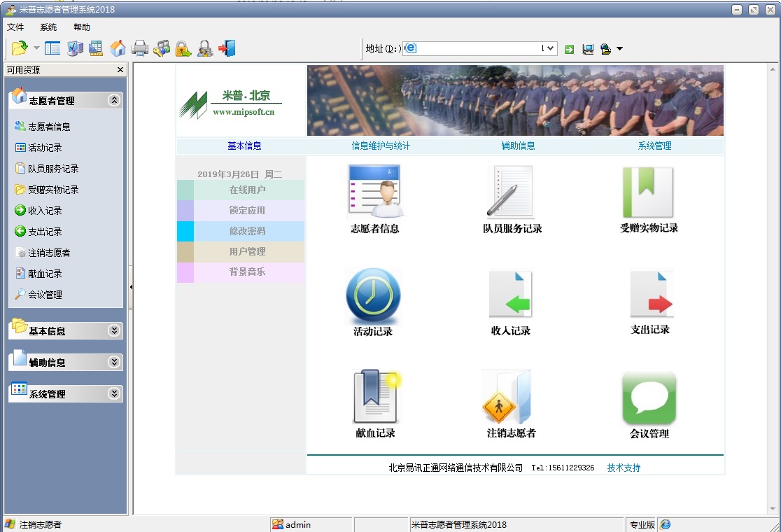Follow the 技术支持 link

click(x=624, y=467)
